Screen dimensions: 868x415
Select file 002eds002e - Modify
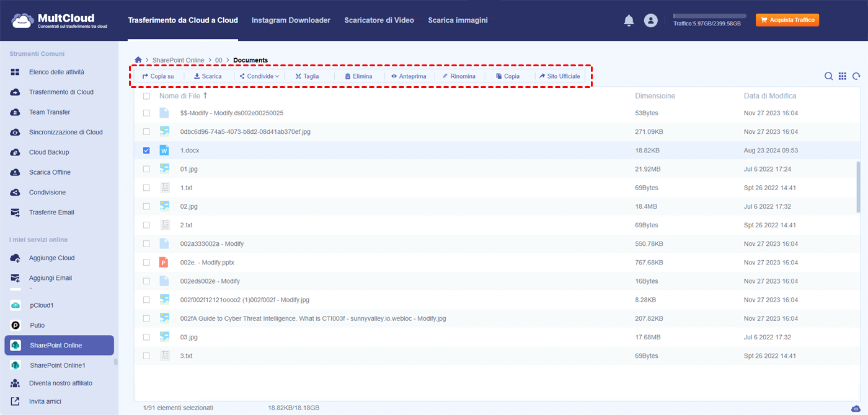pos(210,281)
